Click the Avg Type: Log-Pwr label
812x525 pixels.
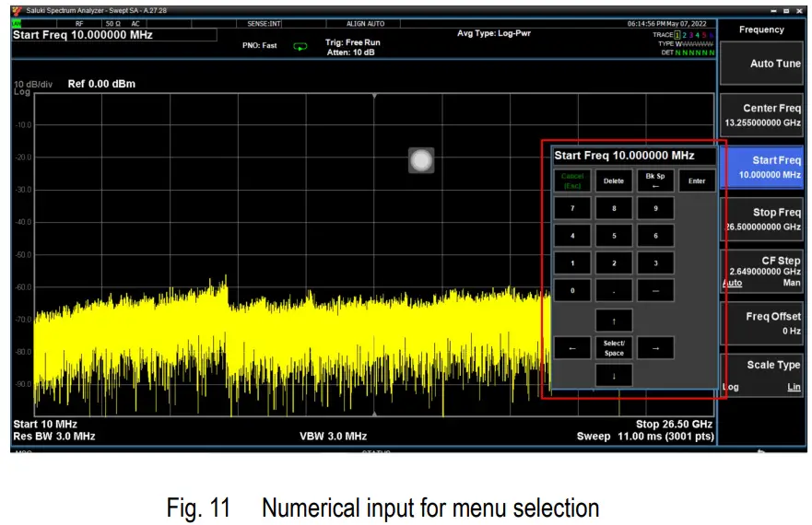(x=494, y=33)
